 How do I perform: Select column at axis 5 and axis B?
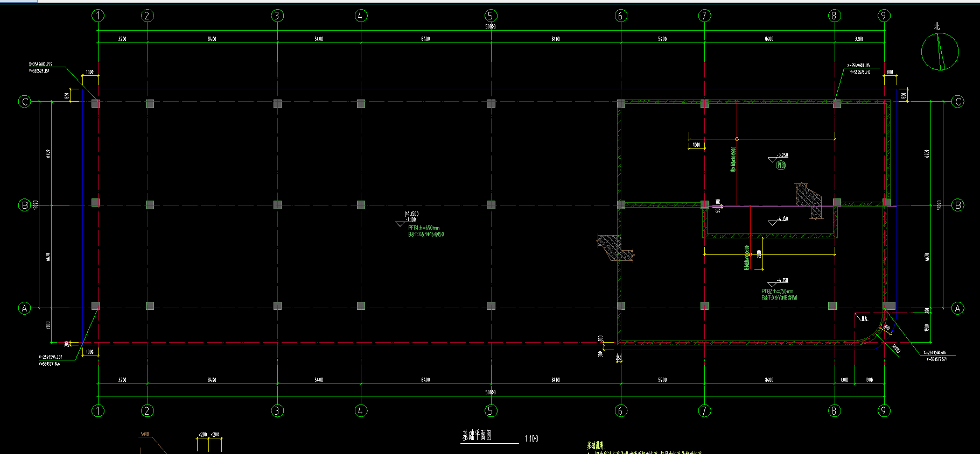(x=491, y=205)
